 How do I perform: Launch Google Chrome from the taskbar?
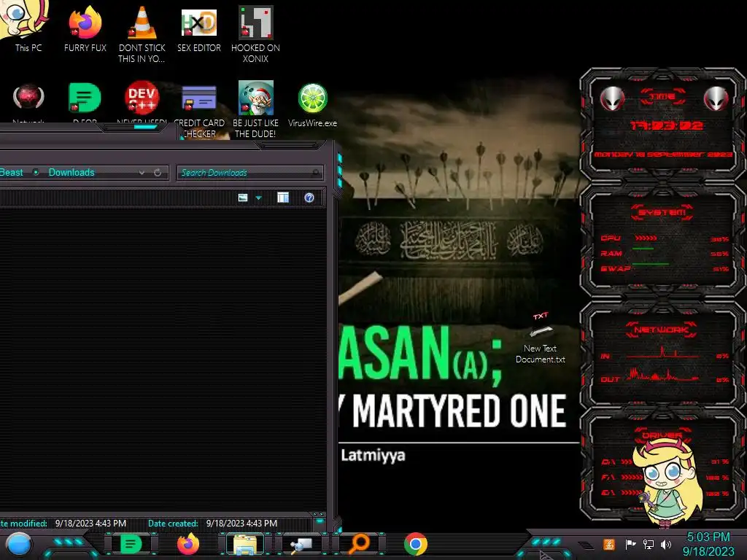[415, 544]
